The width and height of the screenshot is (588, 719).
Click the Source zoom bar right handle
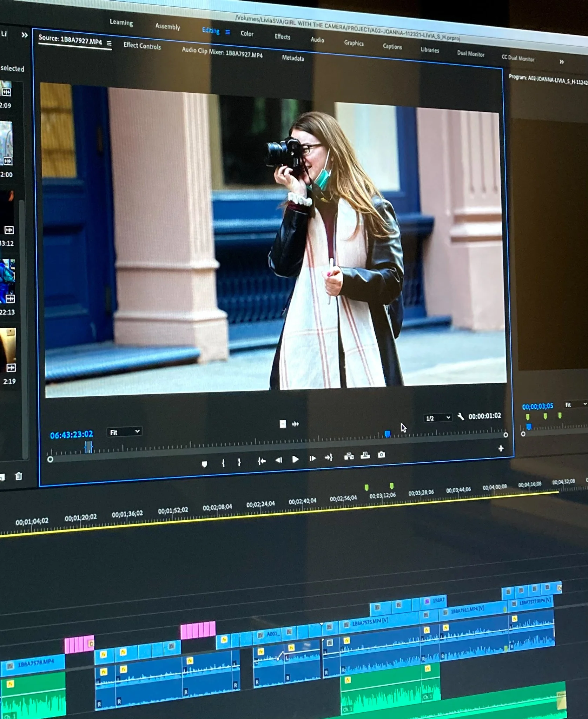[506, 435]
